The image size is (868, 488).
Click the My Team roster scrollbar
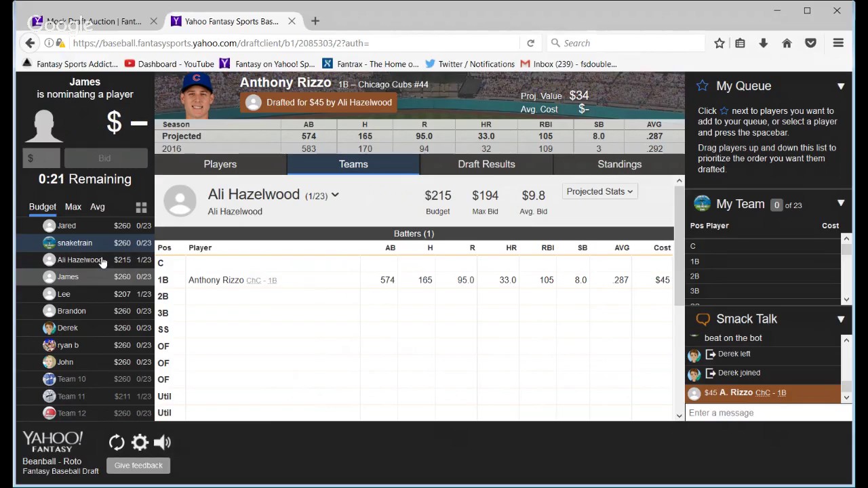pyautogui.click(x=846, y=249)
